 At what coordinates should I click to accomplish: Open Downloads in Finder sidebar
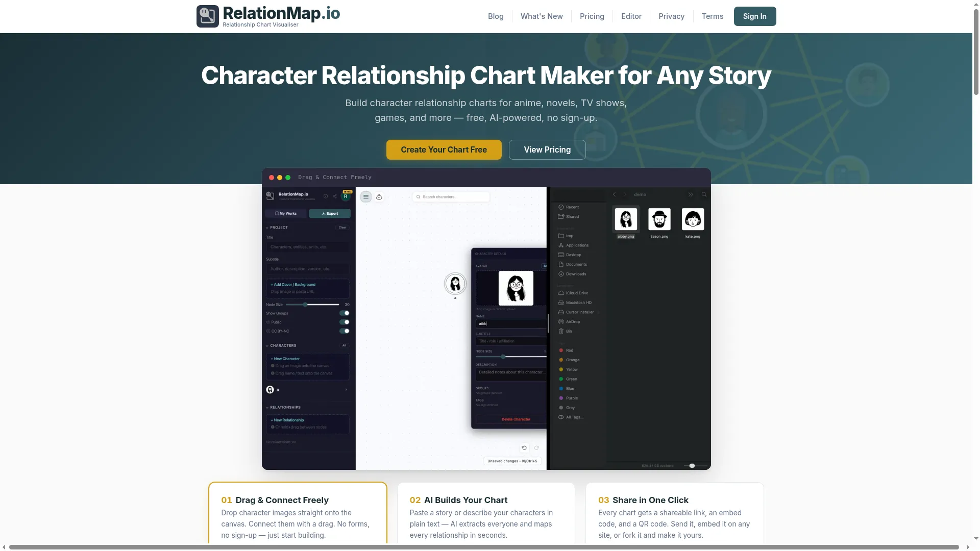tap(572, 274)
